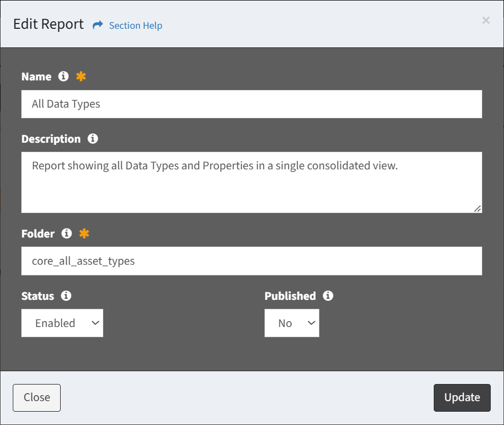504x425 pixels.
Task: Click the Folder field containing core_all_asset_types
Action: (252, 261)
